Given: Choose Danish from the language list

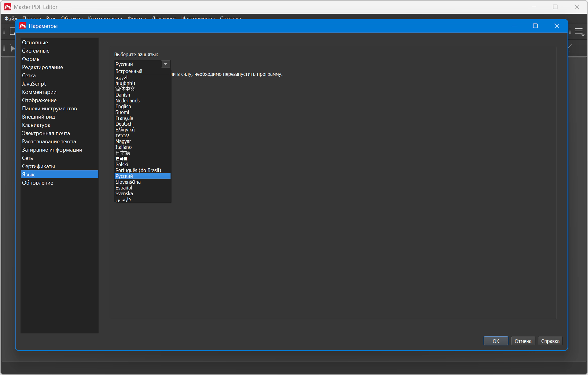Looking at the screenshot, I should [142, 95].
